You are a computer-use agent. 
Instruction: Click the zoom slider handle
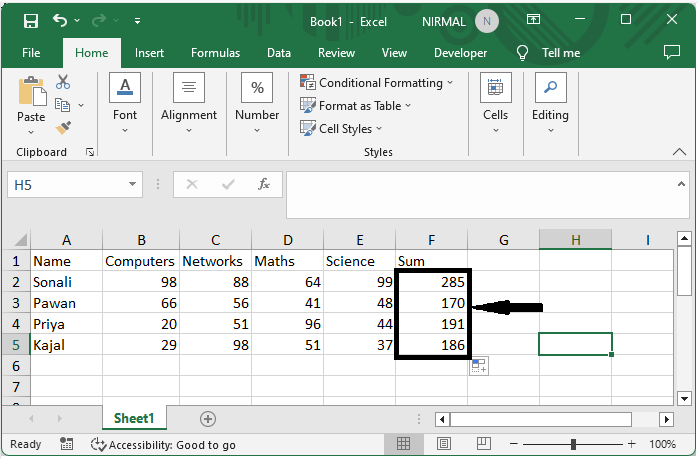573,444
